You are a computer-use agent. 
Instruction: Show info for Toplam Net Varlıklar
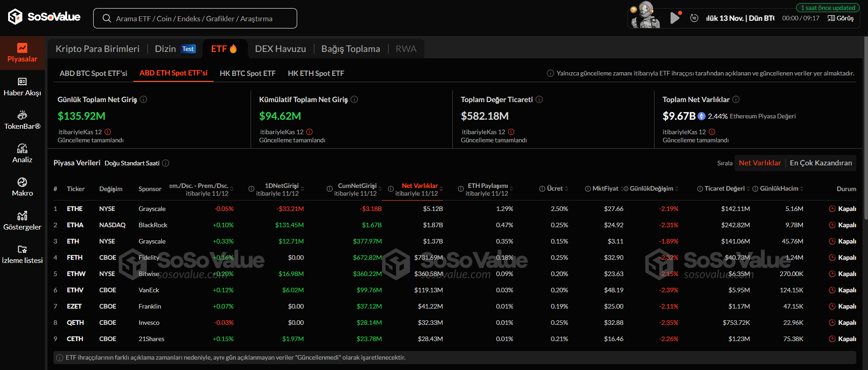pos(736,99)
